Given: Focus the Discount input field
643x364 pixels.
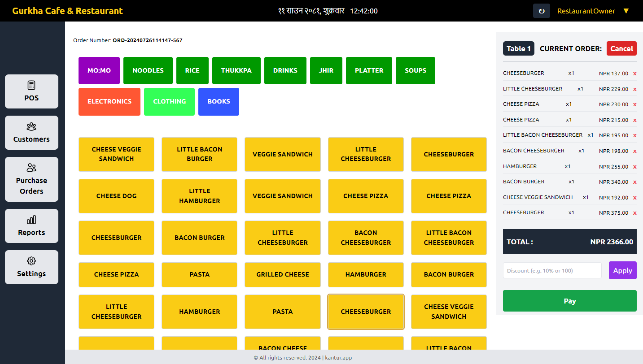Looking at the screenshot, I should point(552,270).
